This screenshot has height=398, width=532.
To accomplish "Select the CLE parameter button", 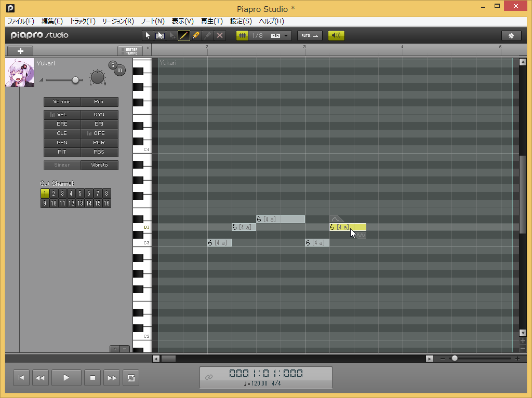I will point(62,133).
